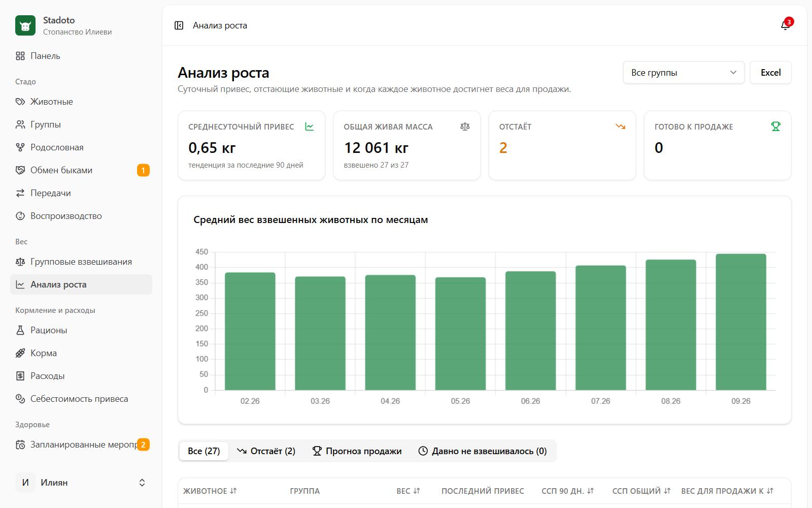The image size is (812, 508).
Task: Open the Прогноз продажи tab
Action: (x=357, y=451)
